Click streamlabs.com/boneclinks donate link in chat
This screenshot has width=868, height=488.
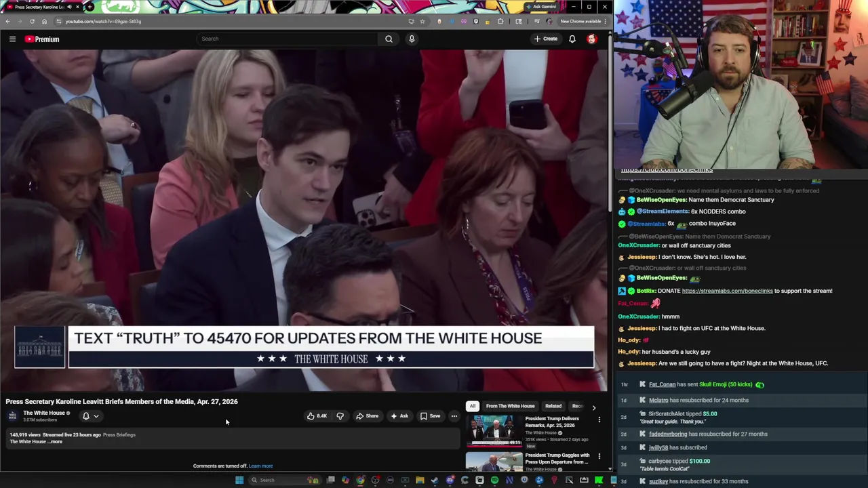coord(727,291)
